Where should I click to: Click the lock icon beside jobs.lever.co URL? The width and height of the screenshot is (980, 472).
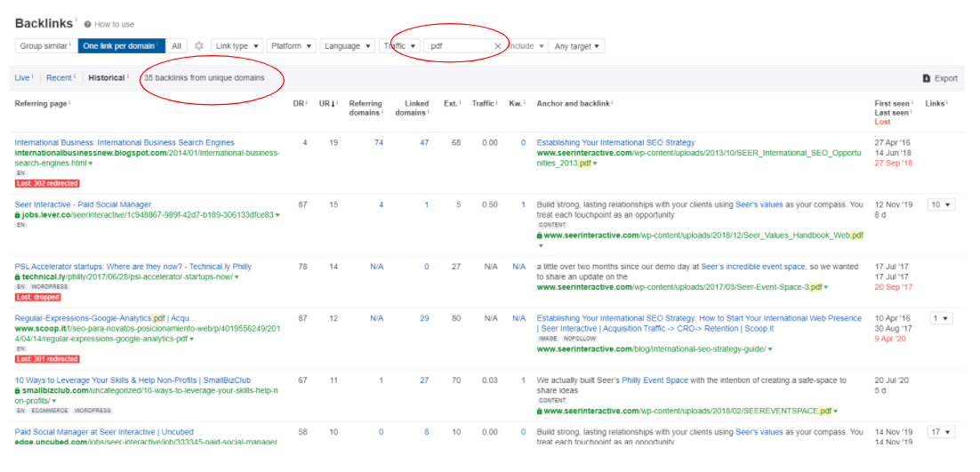coord(18,215)
